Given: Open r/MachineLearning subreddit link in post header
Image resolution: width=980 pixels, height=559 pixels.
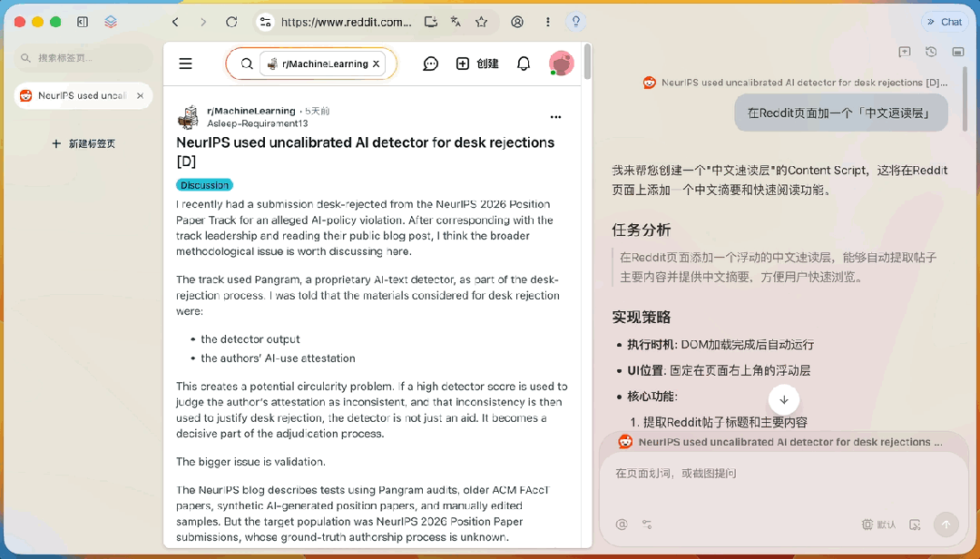Looking at the screenshot, I should (x=251, y=111).
